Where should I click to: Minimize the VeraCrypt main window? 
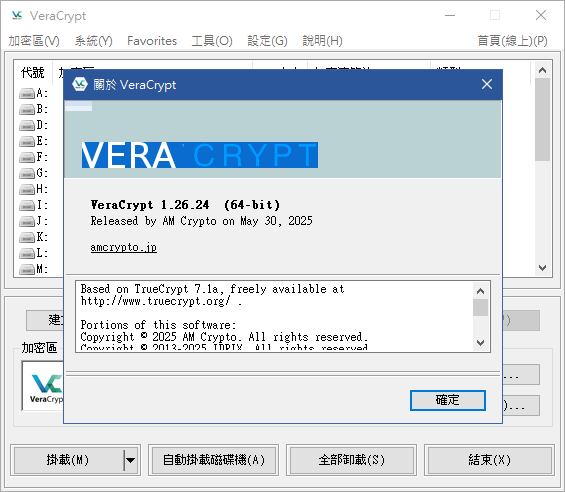click(x=450, y=15)
